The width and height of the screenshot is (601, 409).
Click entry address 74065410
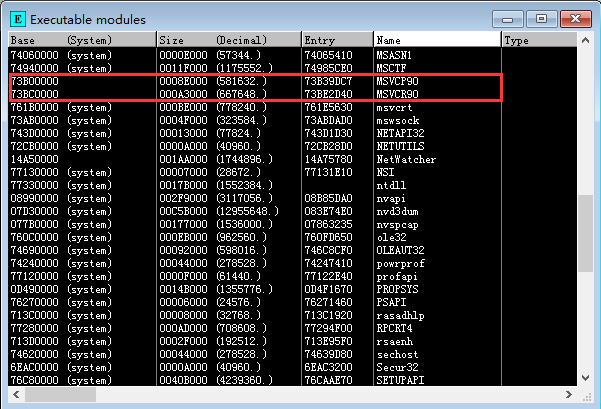[328, 55]
